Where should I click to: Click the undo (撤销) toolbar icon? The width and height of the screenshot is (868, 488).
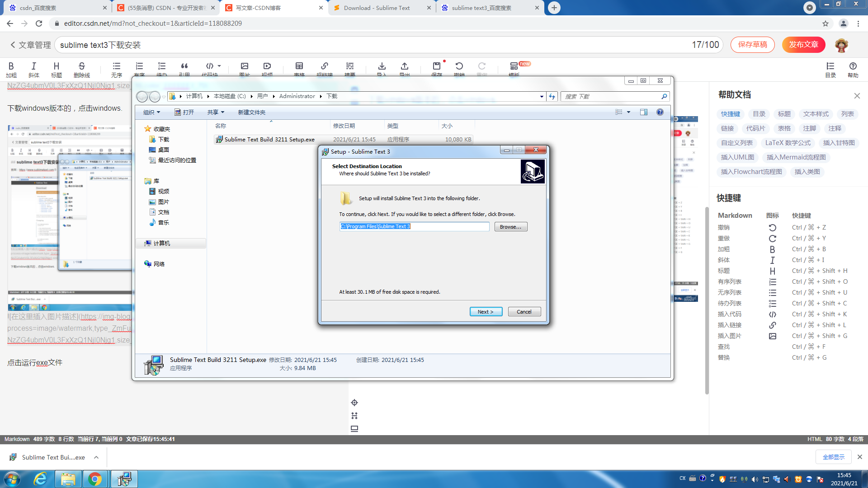point(459,66)
